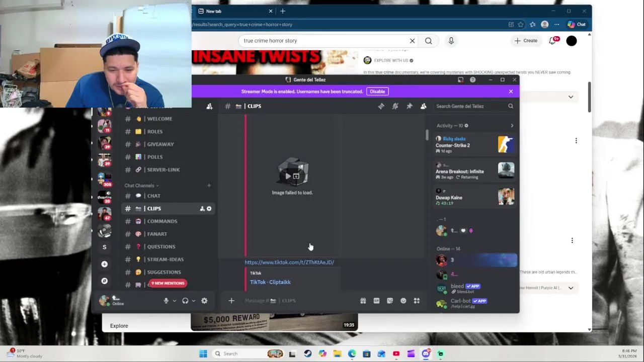Image resolution: width=644 pixels, height=362 pixels.
Task: Click the invite people icon above channel list
Action: coord(209,106)
